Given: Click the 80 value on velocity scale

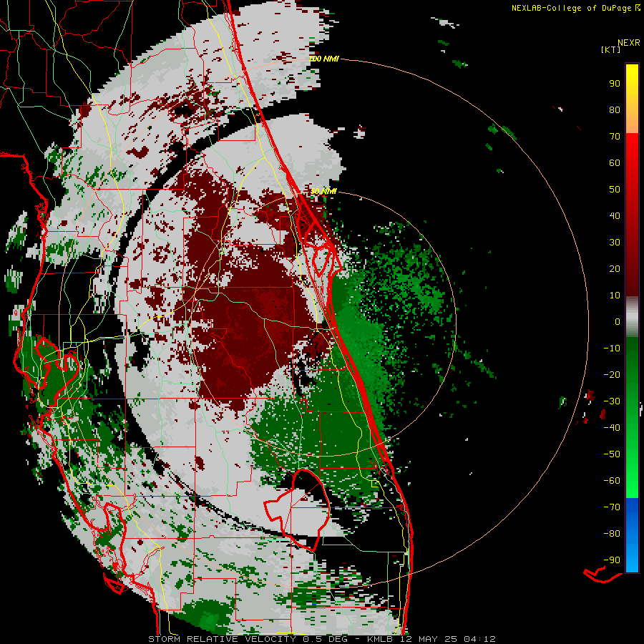Looking at the screenshot, I should tap(615, 110).
